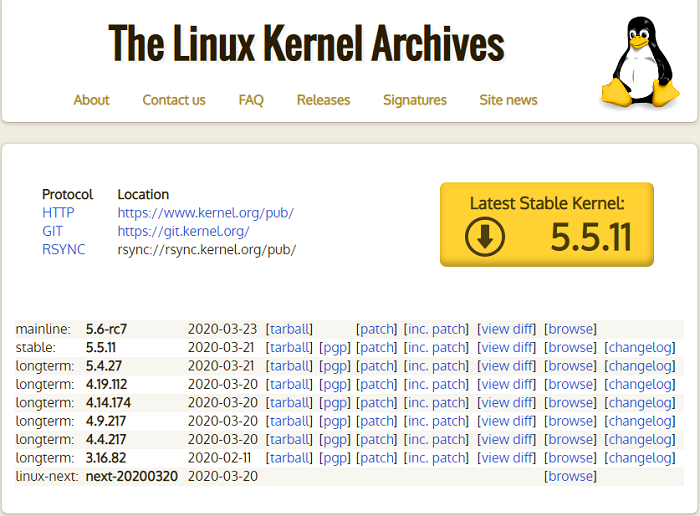Click the 2020-03-23 mainline date
Screen dimensions: 700x516
click(222, 329)
